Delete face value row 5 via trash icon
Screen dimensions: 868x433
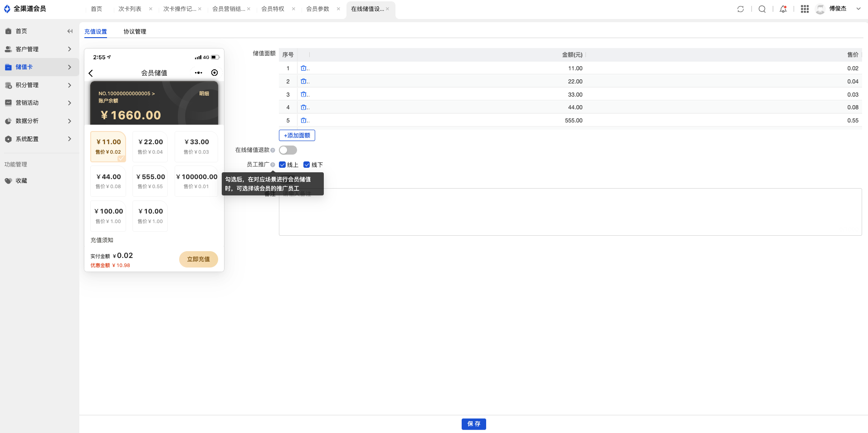(x=304, y=120)
